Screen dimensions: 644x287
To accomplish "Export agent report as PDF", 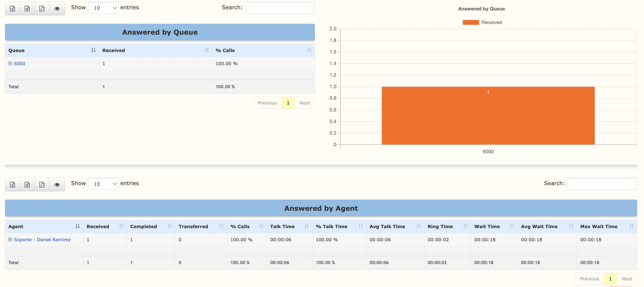I will tap(41, 185).
